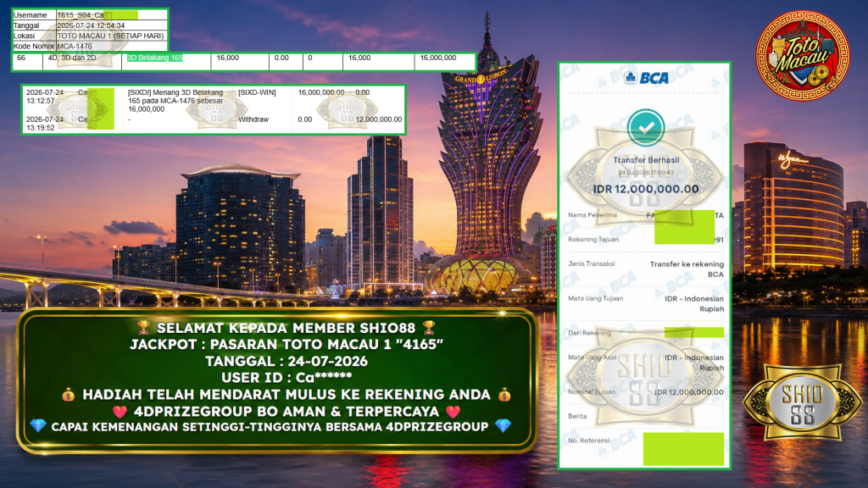Click the 16,000,000 total cell in bet row
This screenshot has height=488, width=868.
coord(438,58)
